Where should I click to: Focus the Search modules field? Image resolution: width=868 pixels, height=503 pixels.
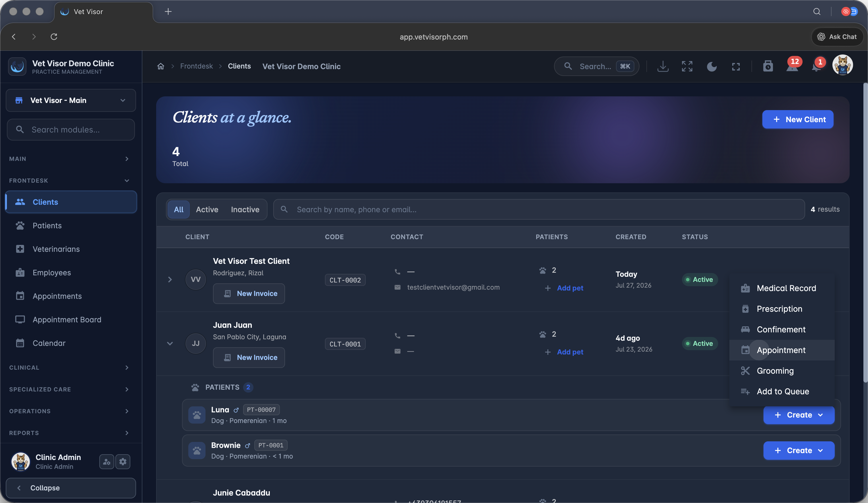pyautogui.click(x=71, y=129)
